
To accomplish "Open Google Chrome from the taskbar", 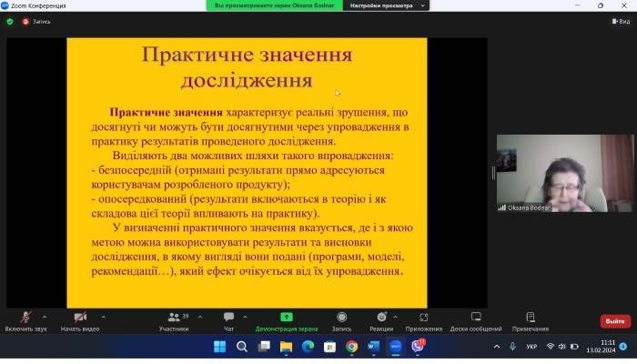I will pos(352,347).
